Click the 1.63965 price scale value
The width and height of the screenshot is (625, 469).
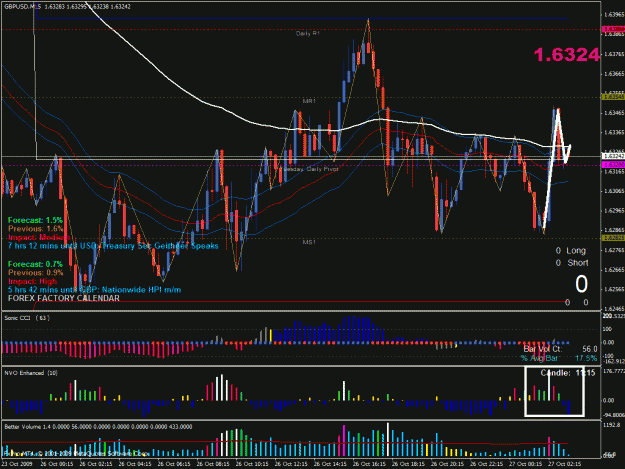pyautogui.click(x=614, y=15)
